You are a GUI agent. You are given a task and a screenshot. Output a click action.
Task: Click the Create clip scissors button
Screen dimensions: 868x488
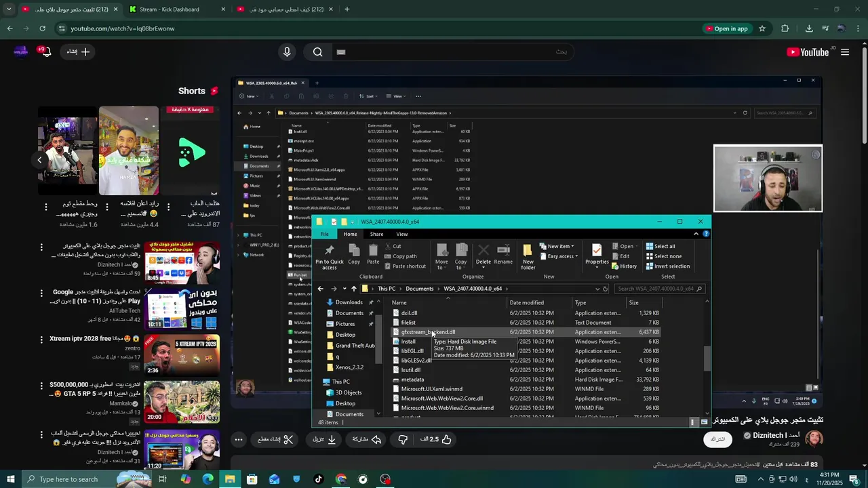click(x=275, y=439)
